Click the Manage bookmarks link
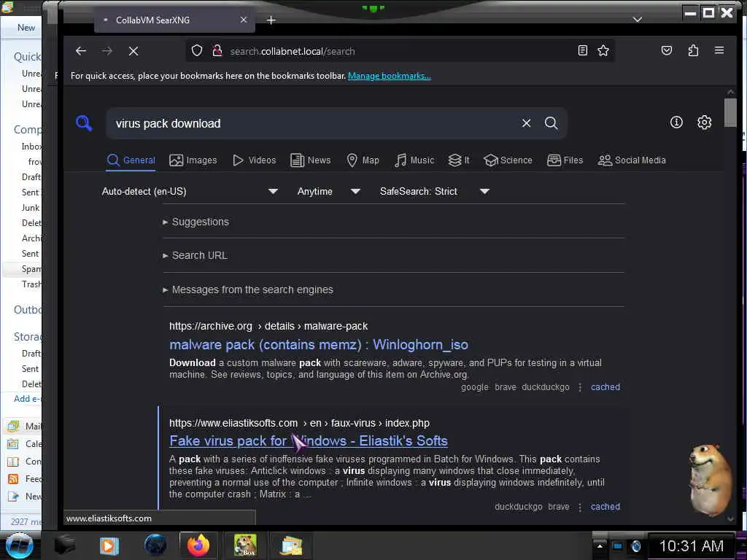This screenshot has height=560, width=747. click(x=390, y=76)
